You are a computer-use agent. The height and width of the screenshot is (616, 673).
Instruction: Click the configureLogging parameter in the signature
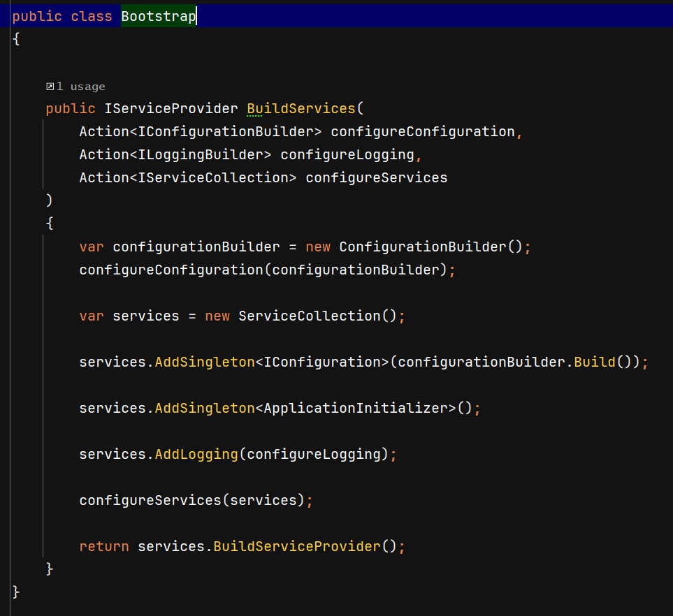tap(347, 155)
